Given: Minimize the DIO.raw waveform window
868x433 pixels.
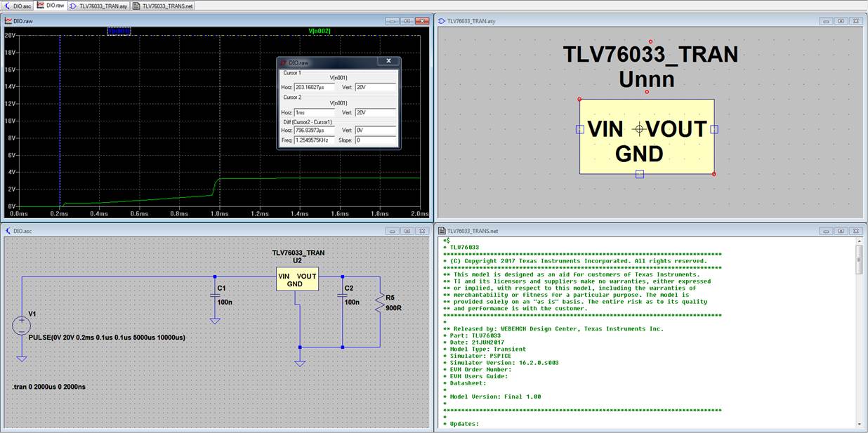Looking at the screenshot, I should pyautogui.click(x=392, y=21).
